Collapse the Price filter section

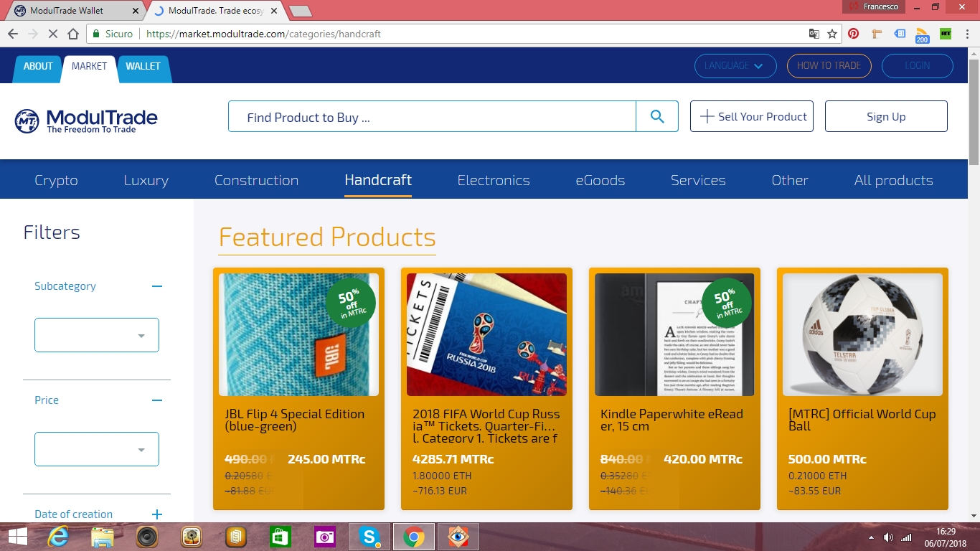157,400
